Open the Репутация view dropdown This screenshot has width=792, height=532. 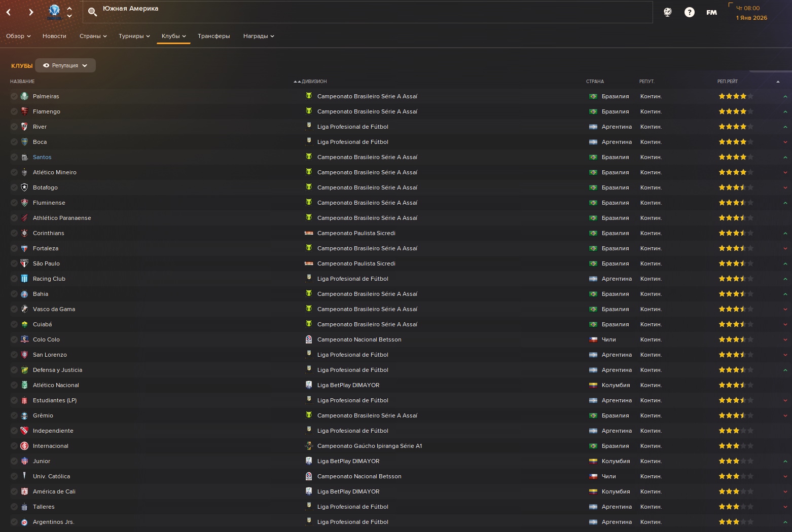65,65
